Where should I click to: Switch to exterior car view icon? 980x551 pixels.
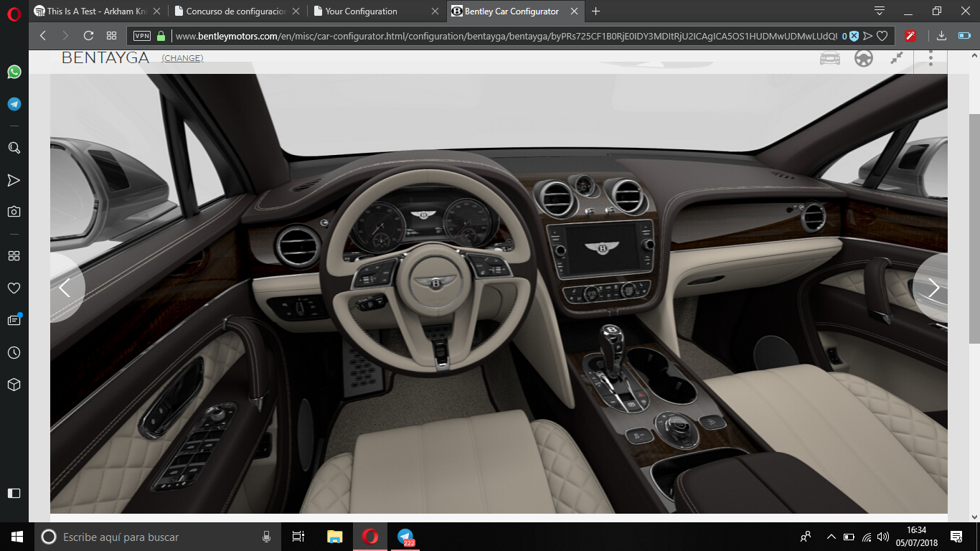coord(830,58)
